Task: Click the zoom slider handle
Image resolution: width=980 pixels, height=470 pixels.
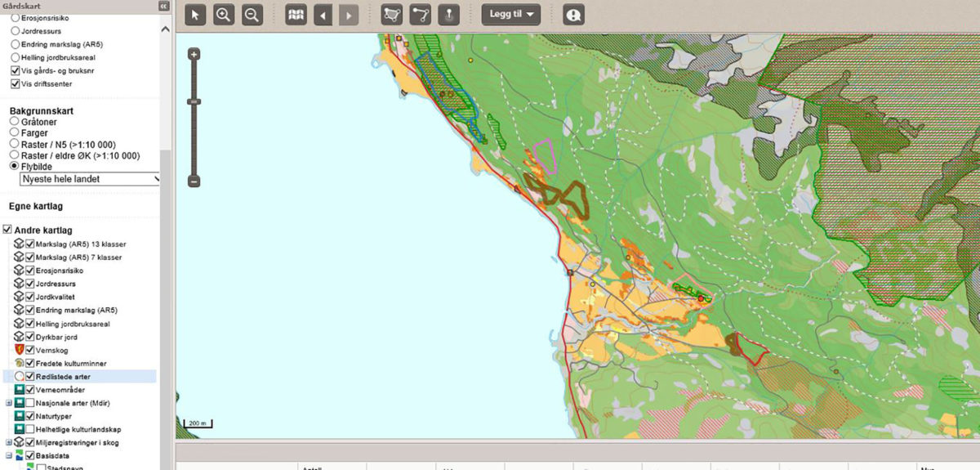Action: tap(194, 101)
